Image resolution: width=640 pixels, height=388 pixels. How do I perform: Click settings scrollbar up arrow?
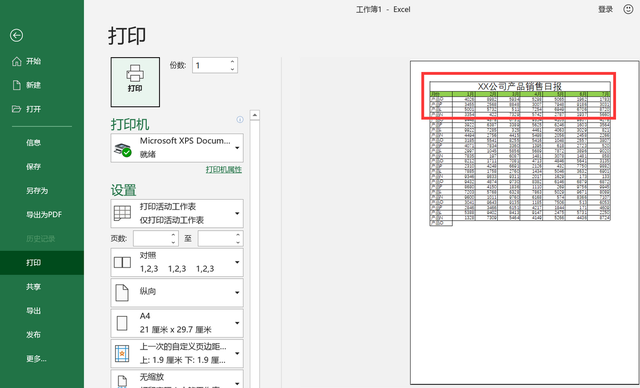coord(255,115)
